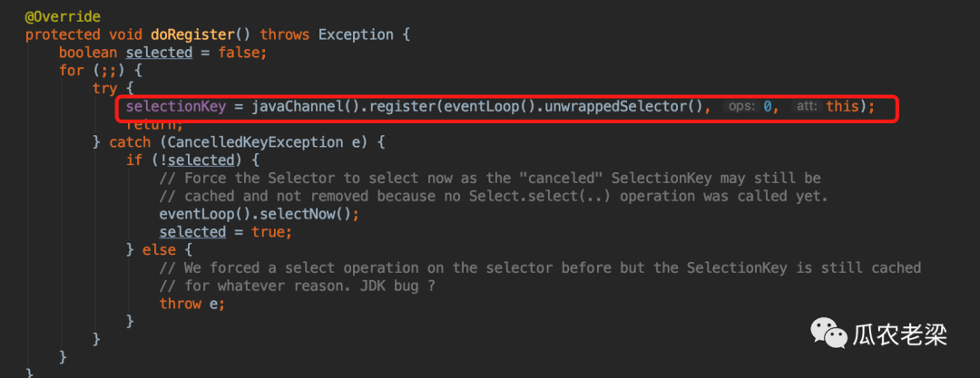The width and height of the screenshot is (980, 378).
Task: Click the @Override annotation
Action: [x=63, y=16]
